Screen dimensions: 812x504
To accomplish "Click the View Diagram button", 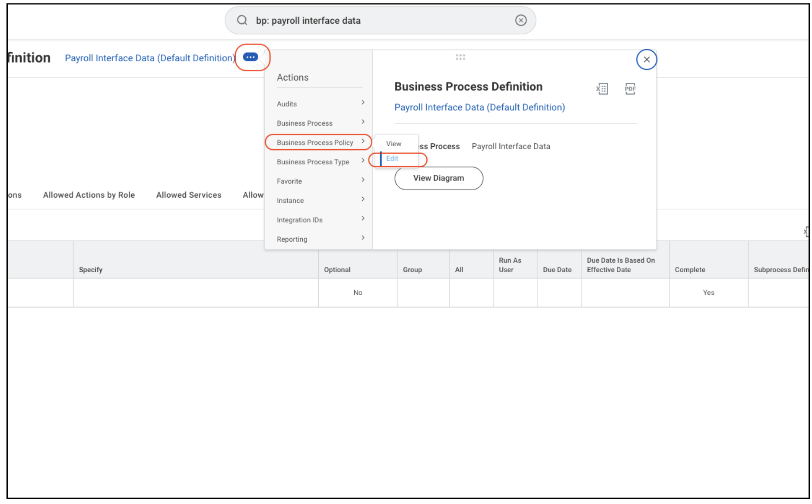I will 438,178.
